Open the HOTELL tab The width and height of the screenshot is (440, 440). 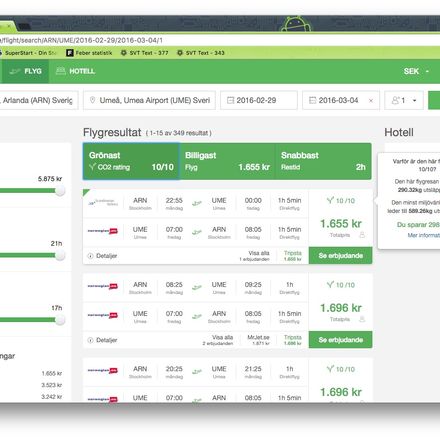[75, 71]
